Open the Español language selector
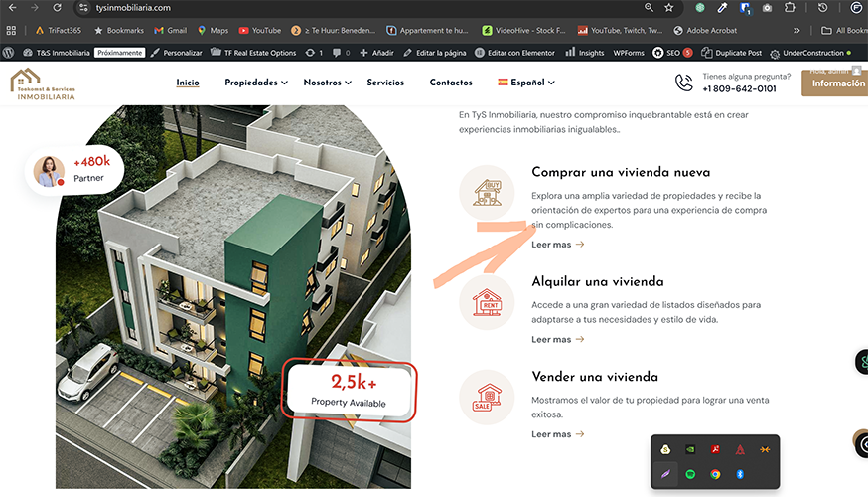Image resolution: width=868 pixels, height=497 pixels. pos(526,82)
